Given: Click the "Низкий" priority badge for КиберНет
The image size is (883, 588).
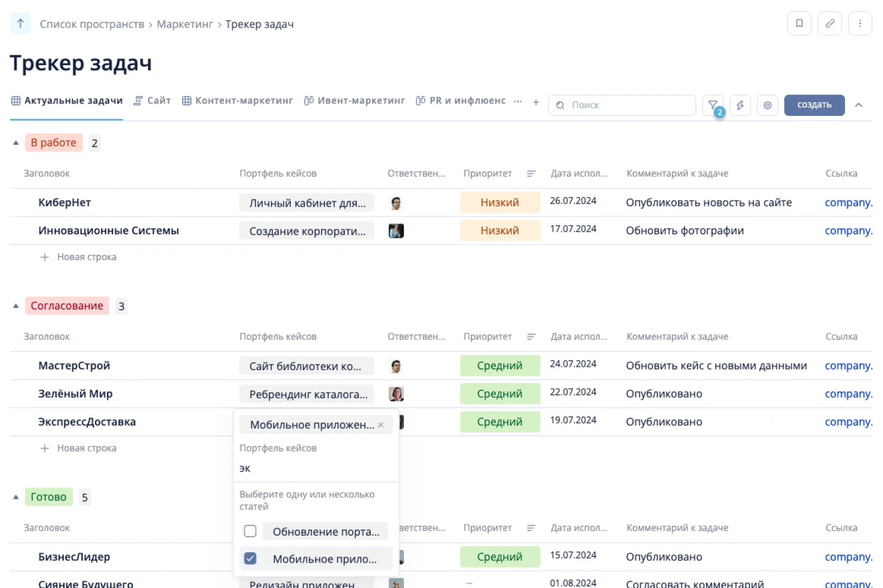Looking at the screenshot, I should point(499,202).
